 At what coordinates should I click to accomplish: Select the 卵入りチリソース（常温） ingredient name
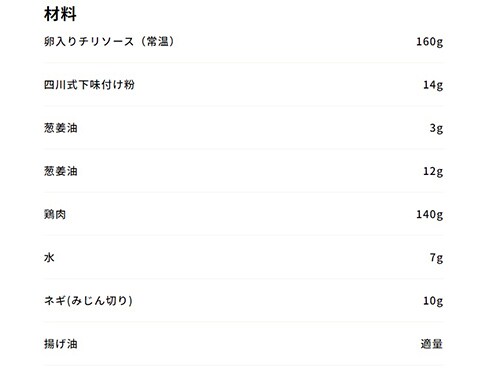pos(109,41)
